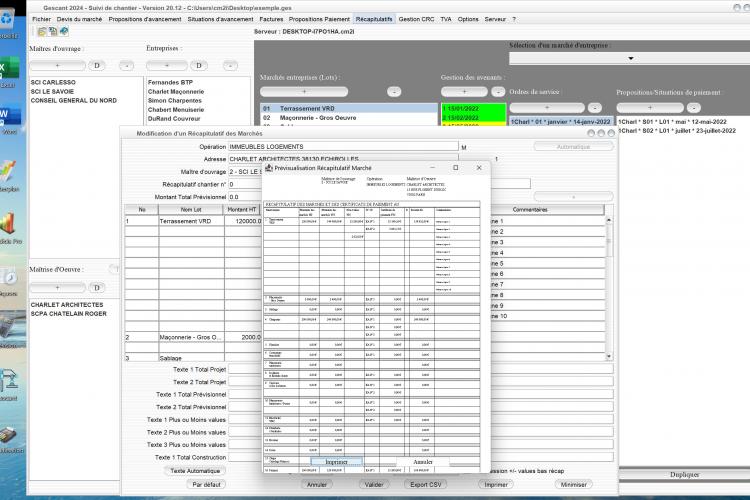This screenshot has height=500, width=750.
Task: Select CONSEIL GENERAL DU NORD
Action: pyautogui.click(x=74, y=100)
